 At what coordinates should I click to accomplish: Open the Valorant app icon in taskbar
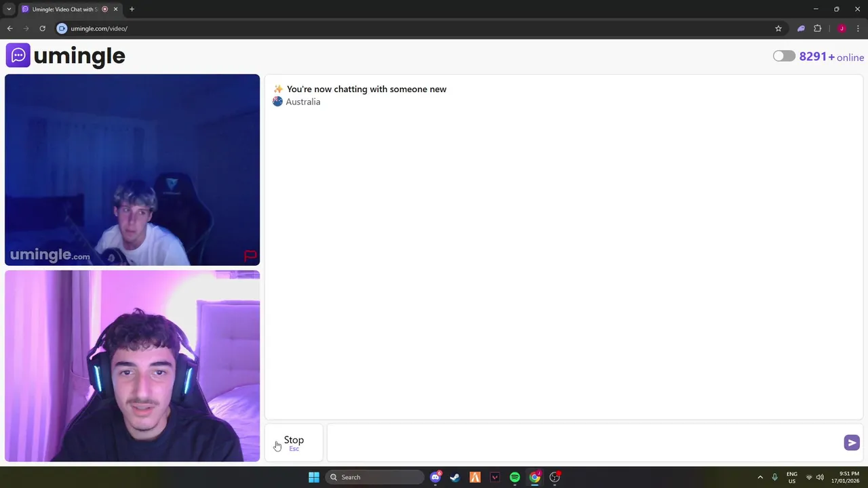tap(494, 477)
